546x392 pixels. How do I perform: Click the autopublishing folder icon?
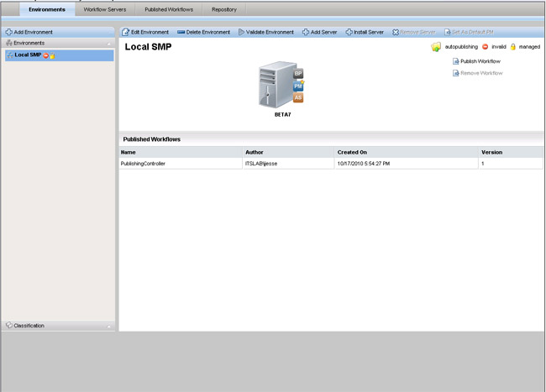(x=436, y=47)
